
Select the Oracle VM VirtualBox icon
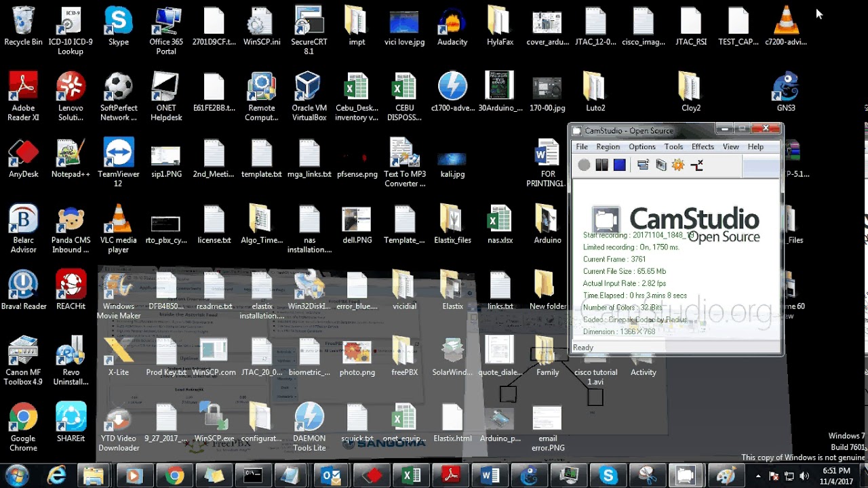[x=309, y=96]
